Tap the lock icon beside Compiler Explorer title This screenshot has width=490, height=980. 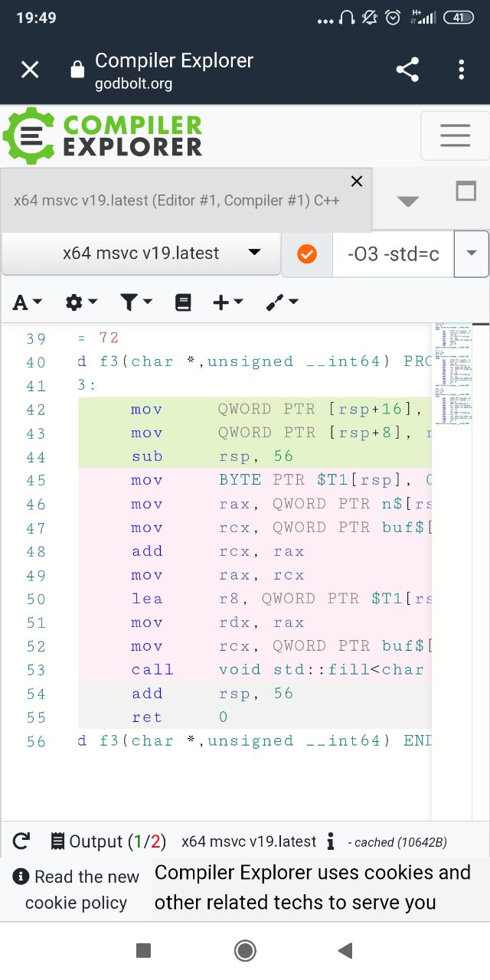[x=77, y=70]
